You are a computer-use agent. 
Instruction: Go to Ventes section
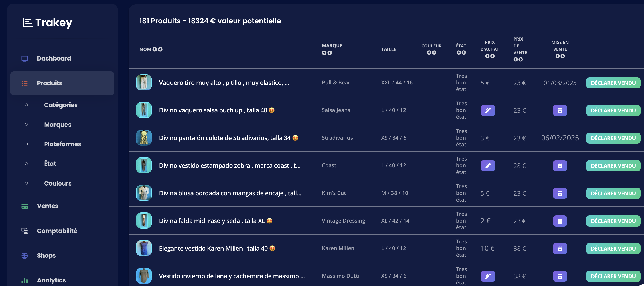tap(47, 206)
